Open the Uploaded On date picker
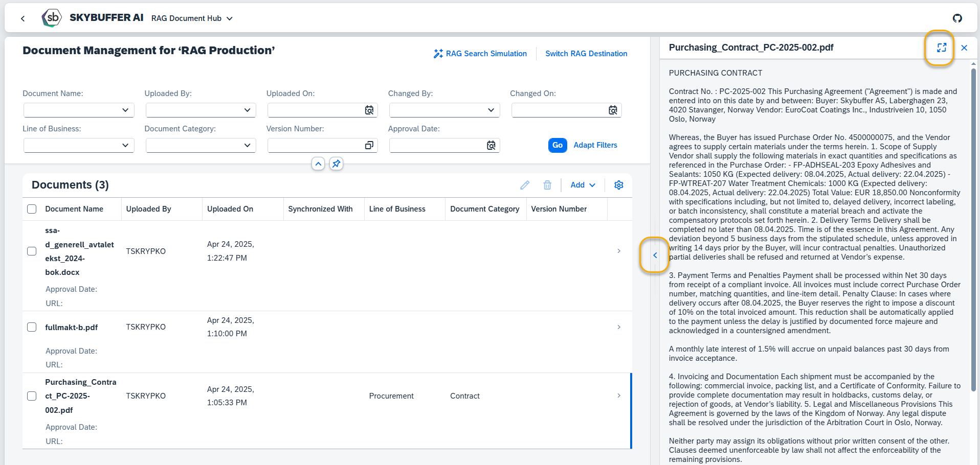The image size is (980, 465). tap(369, 110)
